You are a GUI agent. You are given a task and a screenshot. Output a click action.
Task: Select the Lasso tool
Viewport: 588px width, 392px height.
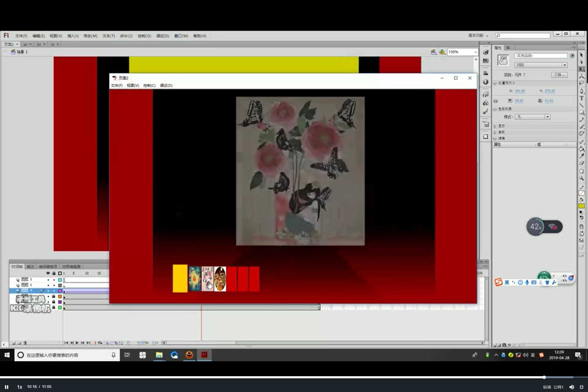pos(581,83)
